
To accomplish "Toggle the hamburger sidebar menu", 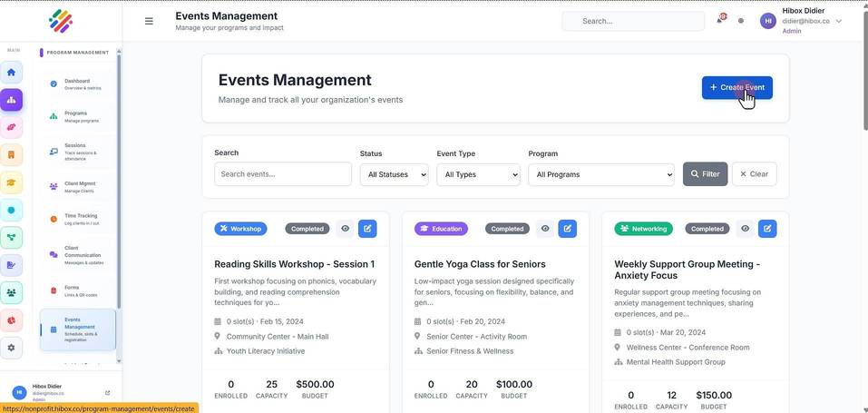I will click(x=149, y=21).
